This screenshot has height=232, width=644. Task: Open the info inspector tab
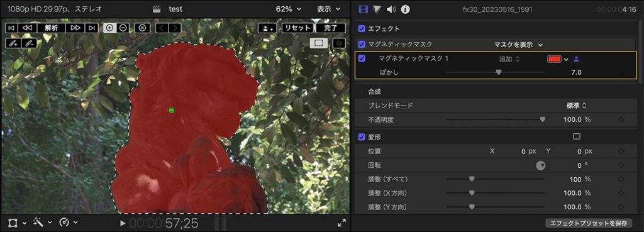pyautogui.click(x=406, y=9)
